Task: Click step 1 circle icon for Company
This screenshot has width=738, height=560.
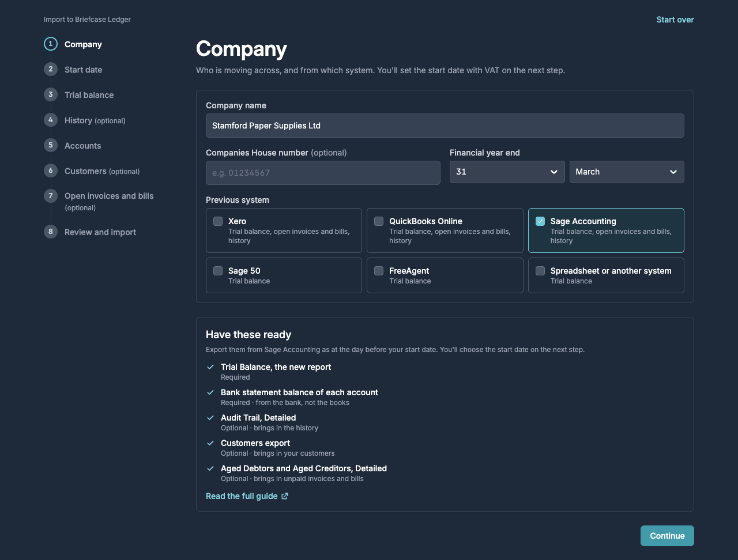Action: (x=51, y=44)
